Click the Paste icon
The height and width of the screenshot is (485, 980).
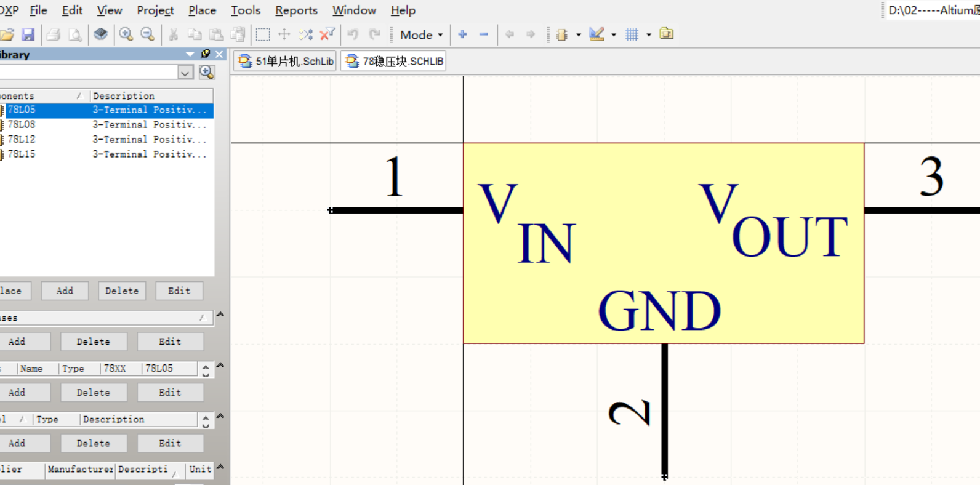216,34
